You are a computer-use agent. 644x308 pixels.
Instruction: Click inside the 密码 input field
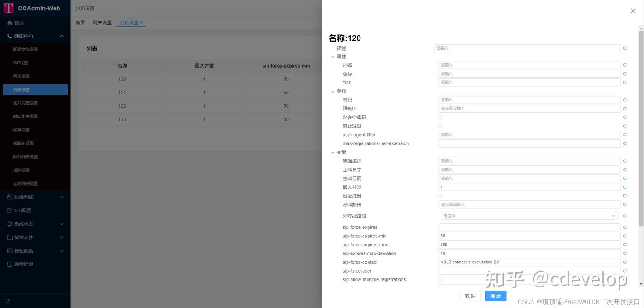point(528,100)
